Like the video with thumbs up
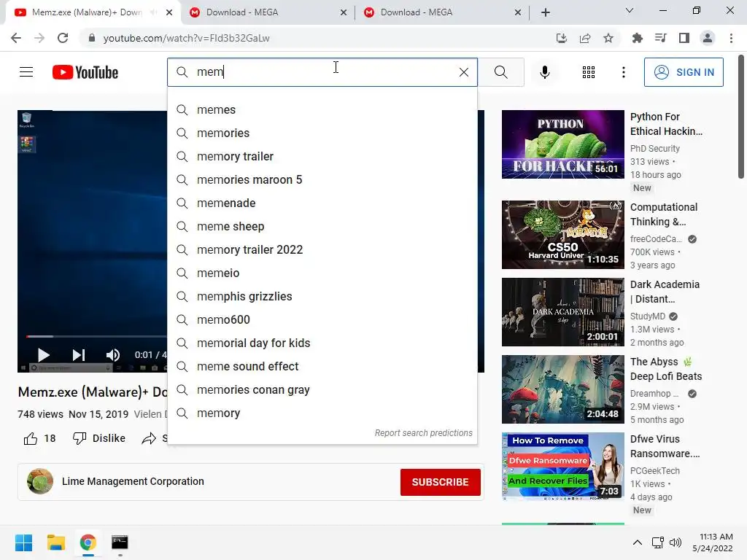This screenshot has width=747, height=560. tap(31, 438)
